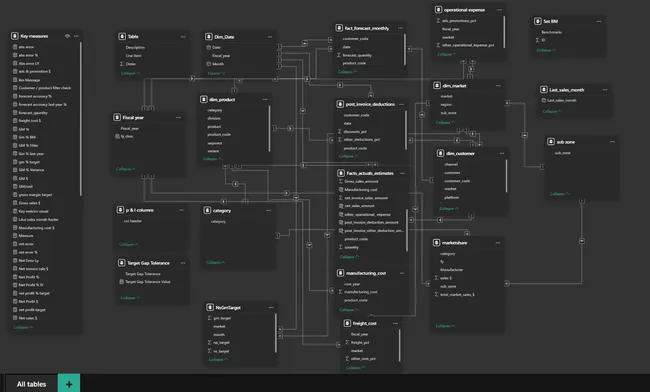The width and height of the screenshot is (650, 392).
Task: Collapse the Set BM table card
Action: point(546,50)
